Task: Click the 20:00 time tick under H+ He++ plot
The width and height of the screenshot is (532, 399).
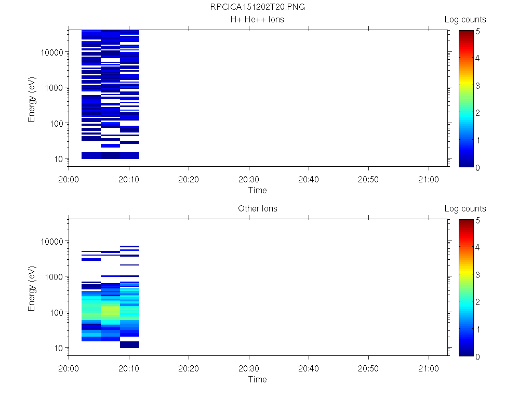Action: [x=69, y=179]
